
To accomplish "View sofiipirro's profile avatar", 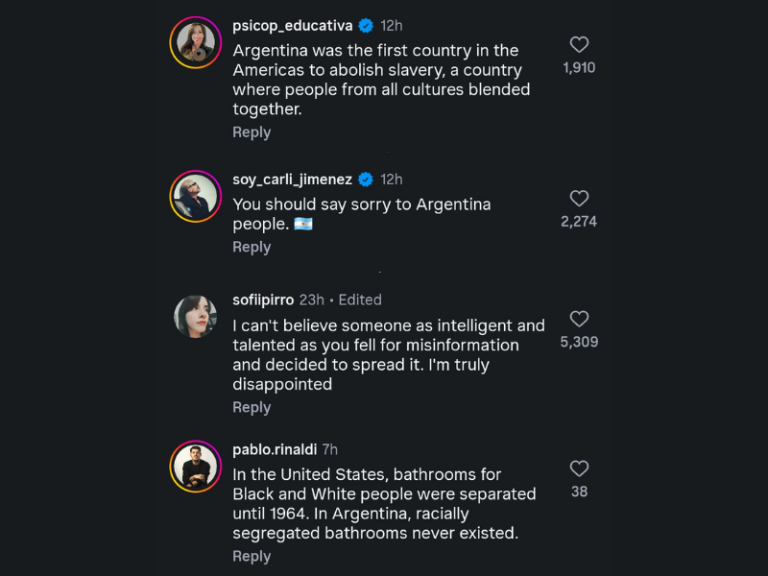I will pos(195,316).
